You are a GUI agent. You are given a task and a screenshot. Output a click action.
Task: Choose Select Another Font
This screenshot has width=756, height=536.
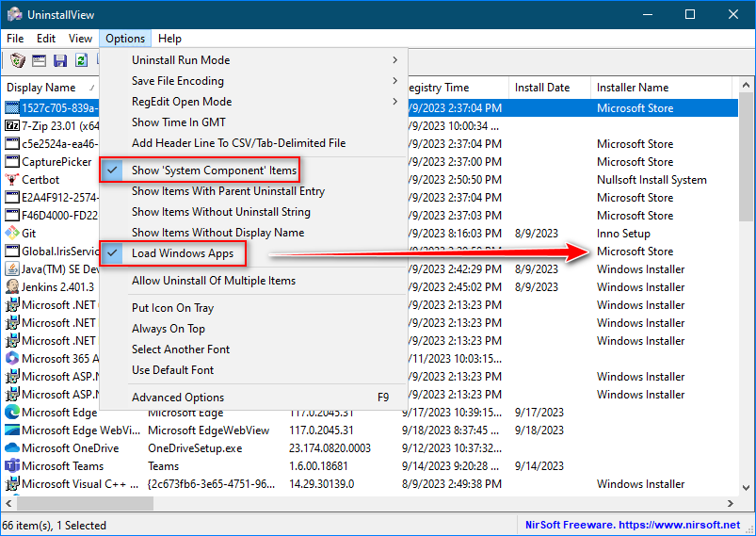pyautogui.click(x=253, y=349)
